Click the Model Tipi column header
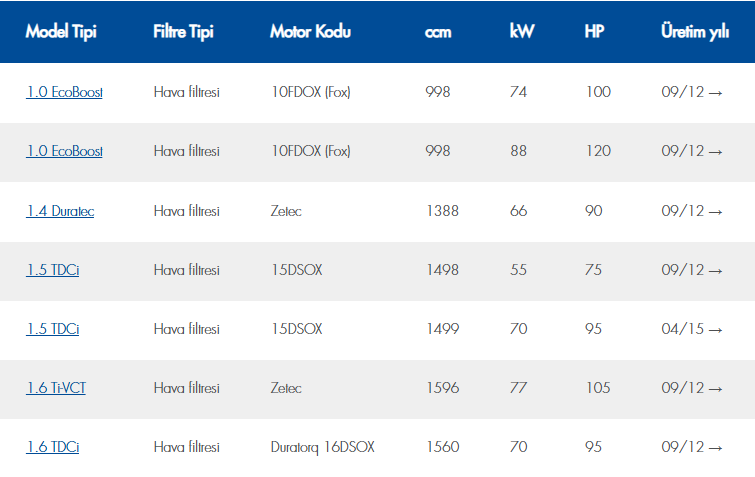755x477 pixels. [60, 32]
